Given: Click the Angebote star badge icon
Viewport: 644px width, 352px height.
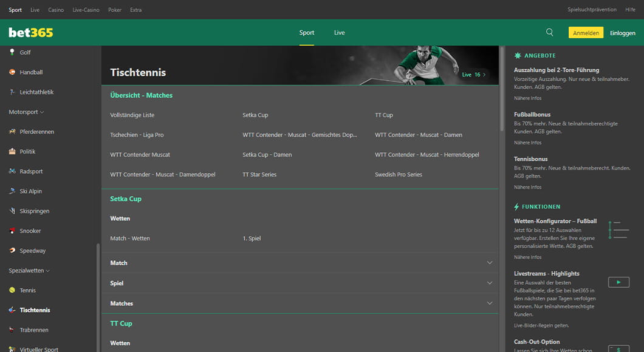Looking at the screenshot, I should coord(518,55).
